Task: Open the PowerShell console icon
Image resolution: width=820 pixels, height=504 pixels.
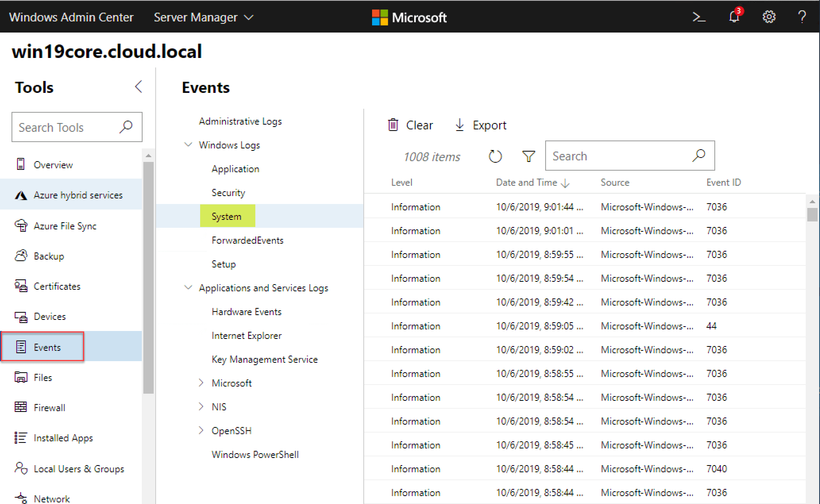Action: coord(699,17)
